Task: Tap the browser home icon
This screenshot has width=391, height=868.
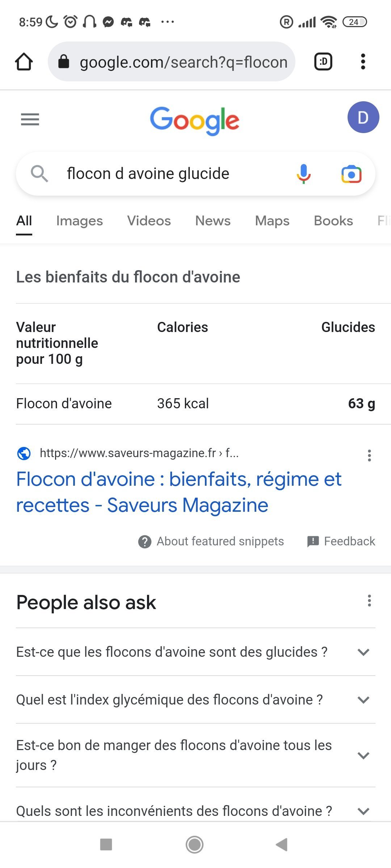Action: click(x=24, y=61)
